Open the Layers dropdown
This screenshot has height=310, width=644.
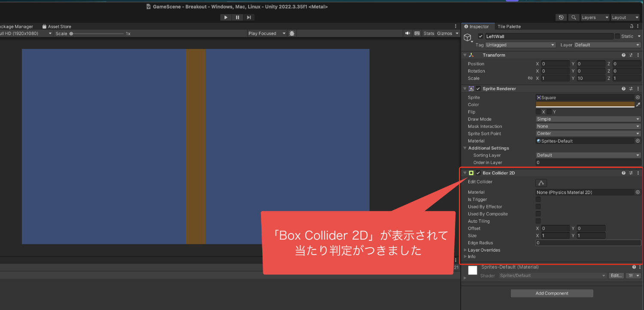pyautogui.click(x=595, y=18)
